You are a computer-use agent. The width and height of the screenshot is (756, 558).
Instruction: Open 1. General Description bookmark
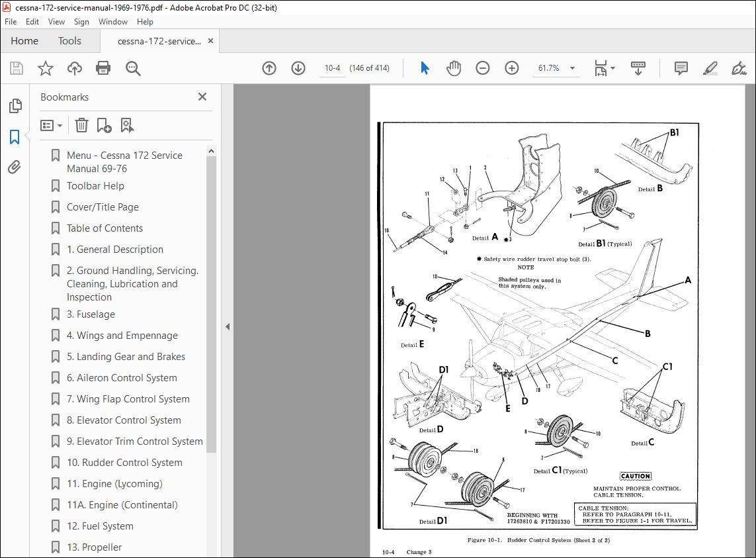[x=114, y=250]
